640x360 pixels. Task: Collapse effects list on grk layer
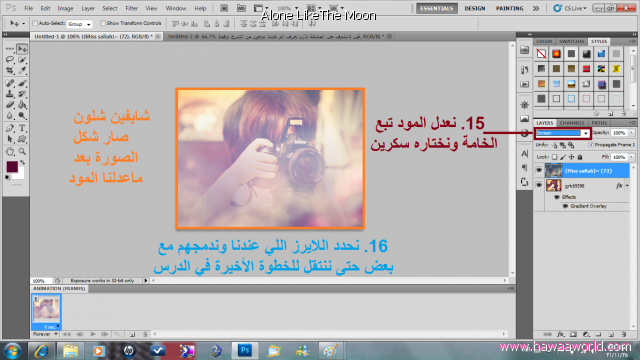627,186
